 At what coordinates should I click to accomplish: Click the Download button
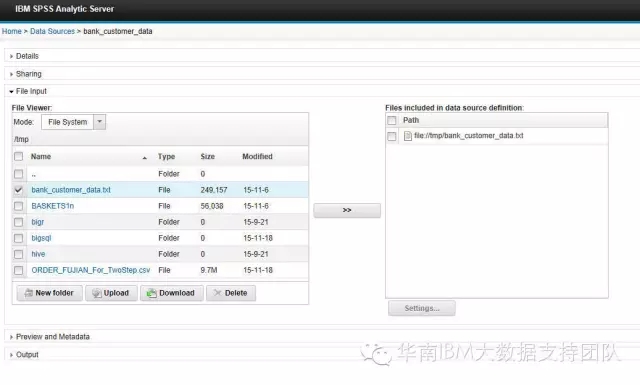(x=171, y=293)
